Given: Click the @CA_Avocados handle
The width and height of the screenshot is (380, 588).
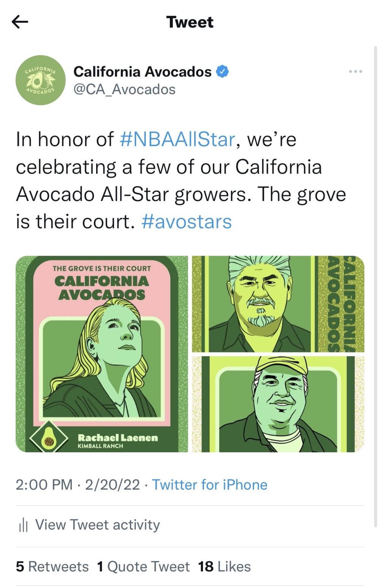Looking at the screenshot, I should [x=124, y=90].
